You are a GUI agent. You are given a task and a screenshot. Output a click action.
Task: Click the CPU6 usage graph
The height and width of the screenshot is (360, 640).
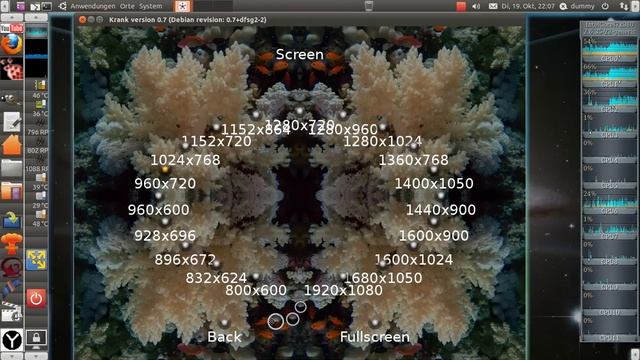609,202
